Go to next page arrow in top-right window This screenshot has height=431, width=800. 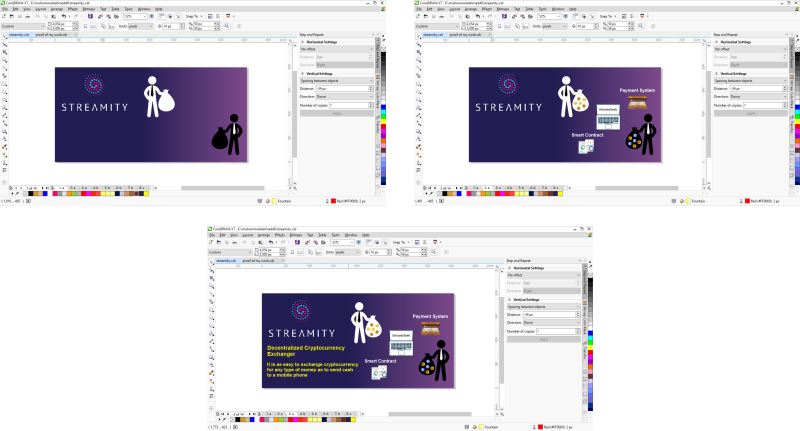point(457,188)
